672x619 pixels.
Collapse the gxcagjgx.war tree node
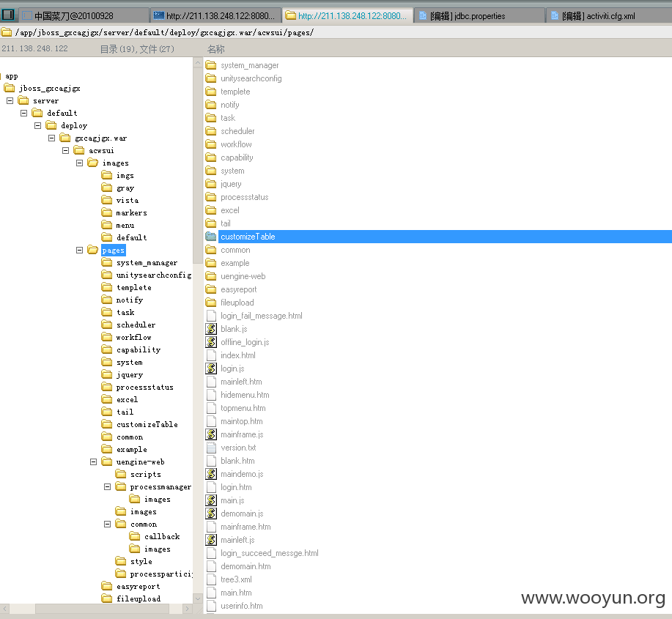click(x=52, y=138)
